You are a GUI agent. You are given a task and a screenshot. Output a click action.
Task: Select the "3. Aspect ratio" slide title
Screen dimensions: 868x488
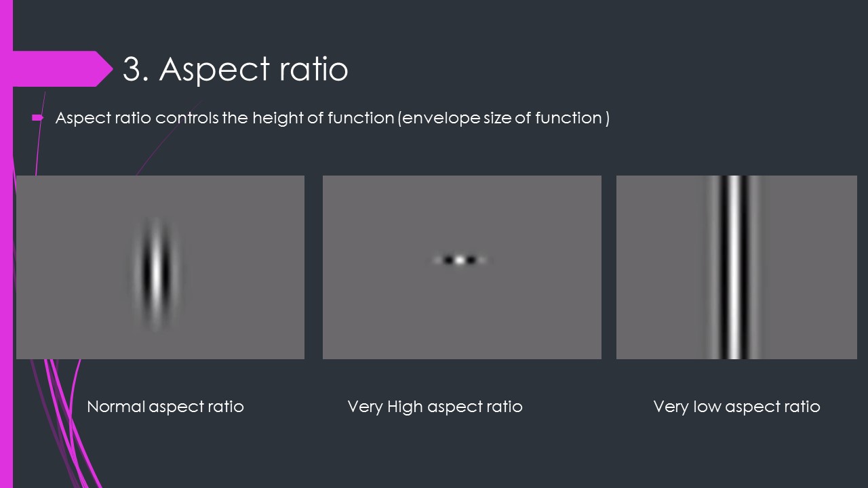coord(235,69)
